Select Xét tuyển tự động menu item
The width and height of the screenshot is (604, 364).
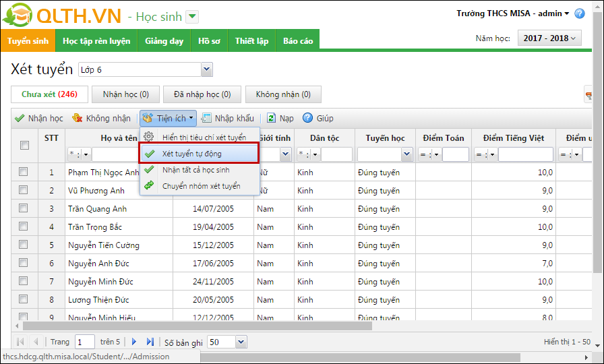(x=199, y=153)
